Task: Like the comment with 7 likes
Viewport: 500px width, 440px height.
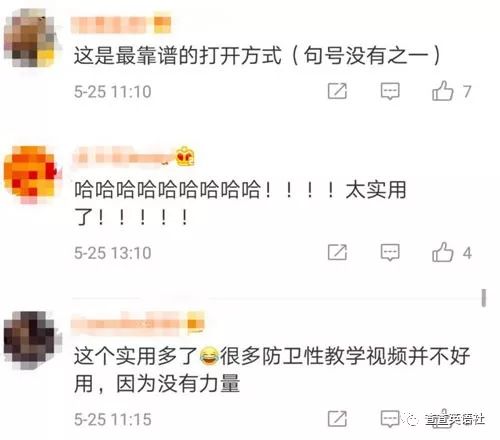Action: point(443,91)
